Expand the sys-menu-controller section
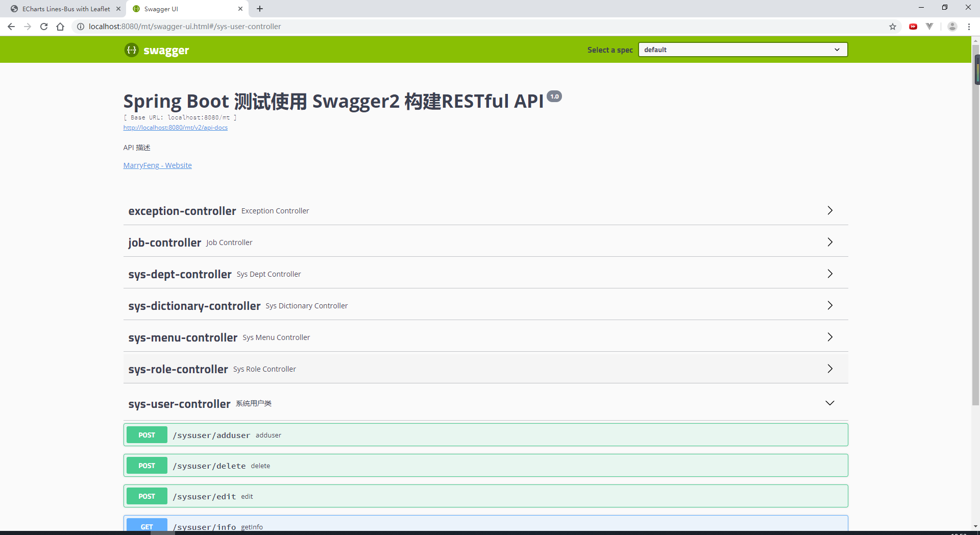This screenshot has width=980, height=535. coord(485,337)
